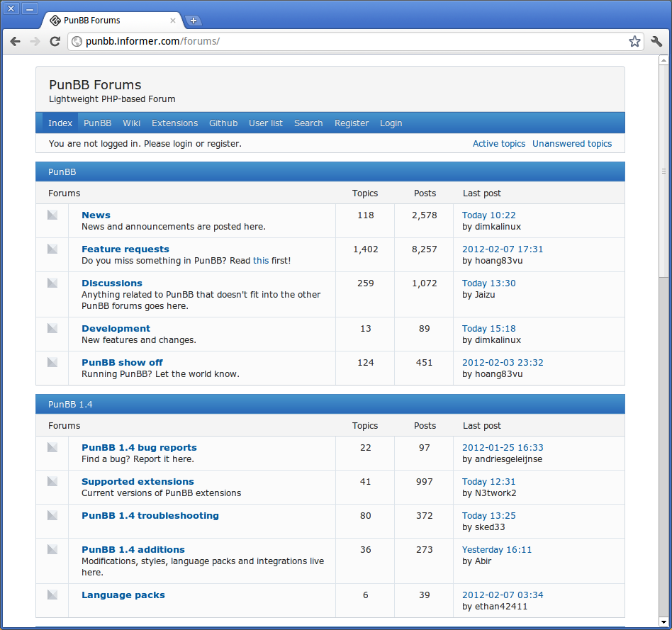672x630 pixels.
Task: Open the Discussions forum
Action: [112, 283]
